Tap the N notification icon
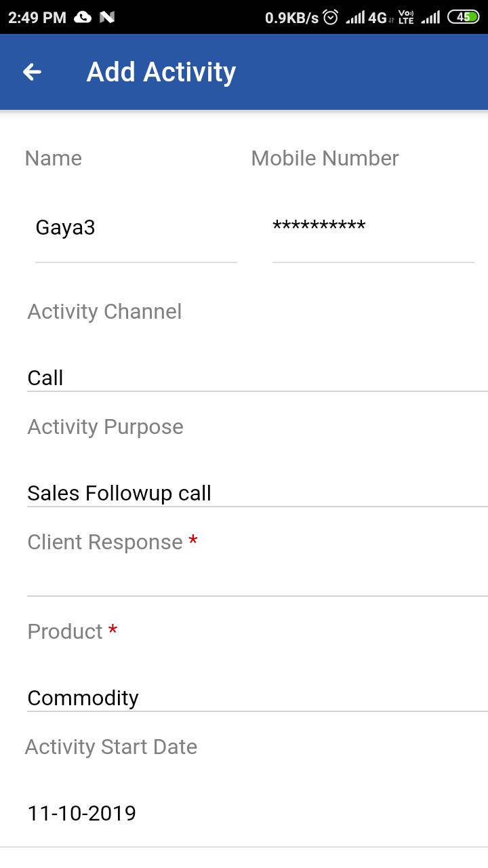This screenshot has height=868, width=488. (x=106, y=17)
